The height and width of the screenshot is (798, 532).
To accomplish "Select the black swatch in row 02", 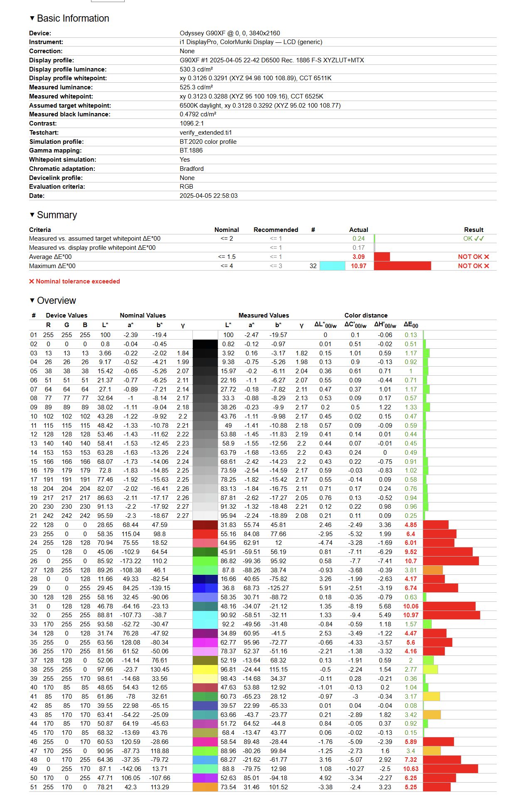I will pos(205,344).
